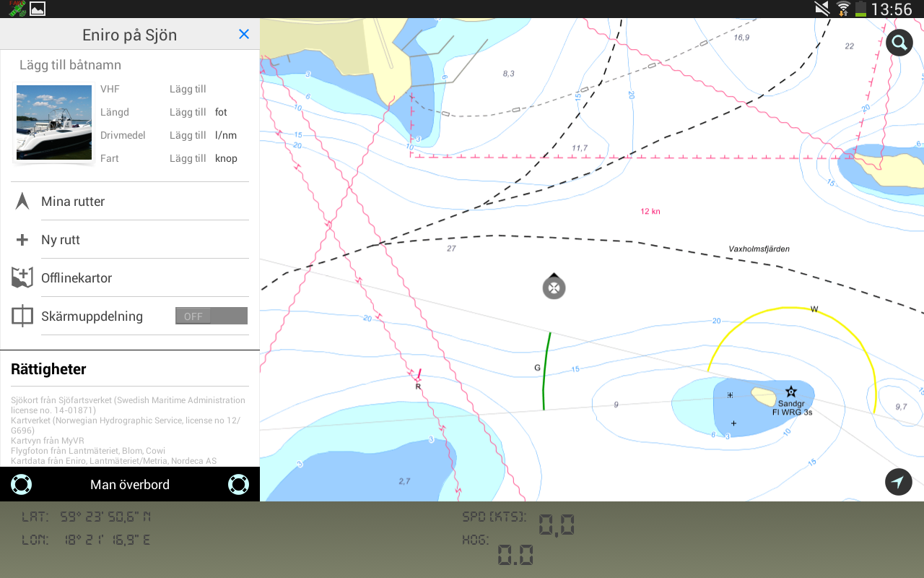Tap the Sandgr lighthouse star symbol
The height and width of the screenshot is (578, 924).
790,391
